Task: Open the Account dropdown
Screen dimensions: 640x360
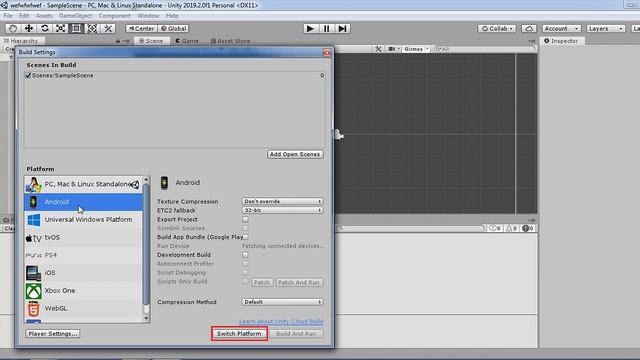Action: 561,29
